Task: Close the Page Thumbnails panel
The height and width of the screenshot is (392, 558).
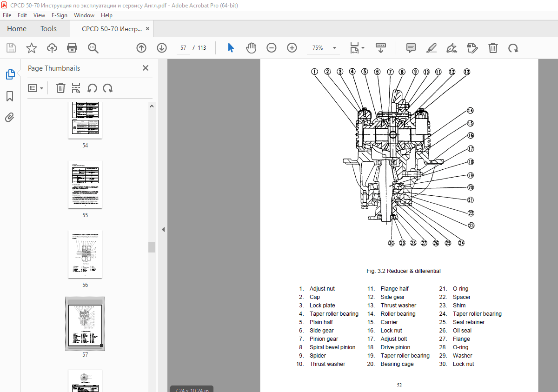Action: [x=145, y=68]
